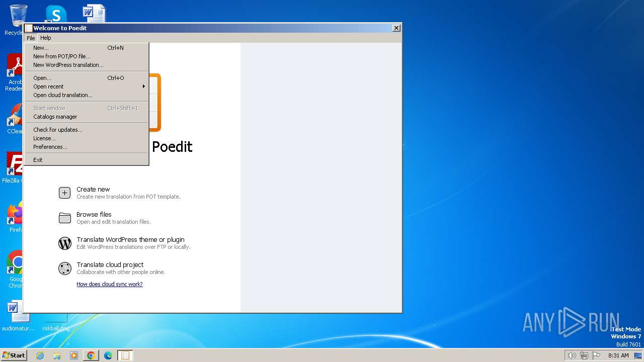Choose New... from the File menu
This screenshot has width=644, height=362.
click(87, 48)
